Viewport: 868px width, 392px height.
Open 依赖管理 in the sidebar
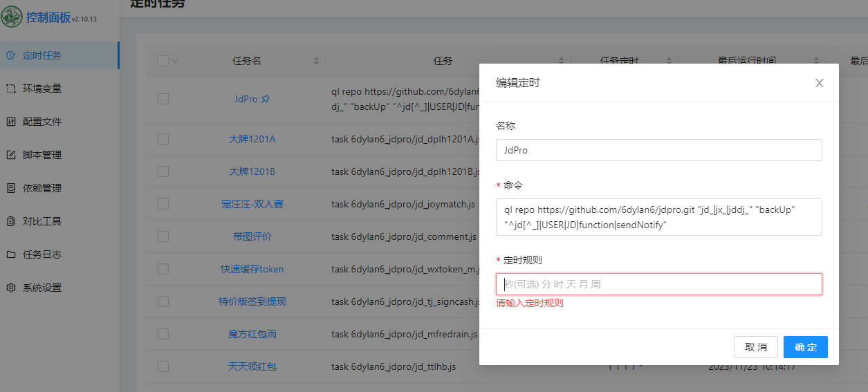pos(59,188)
